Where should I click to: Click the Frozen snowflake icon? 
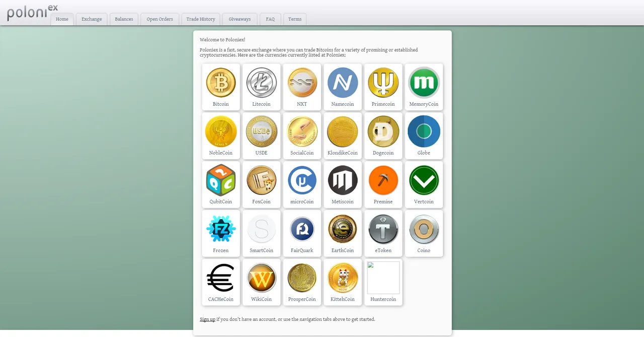click(221, 229)
